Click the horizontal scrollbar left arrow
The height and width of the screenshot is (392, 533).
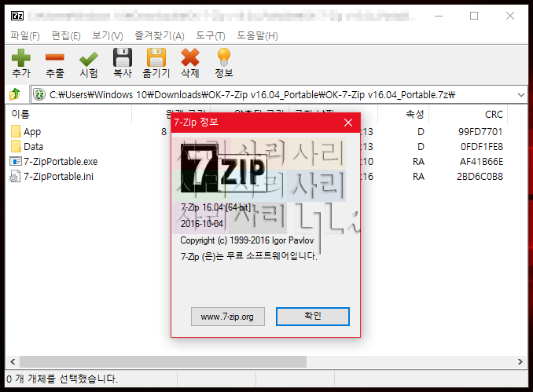(x=13, y=362)
